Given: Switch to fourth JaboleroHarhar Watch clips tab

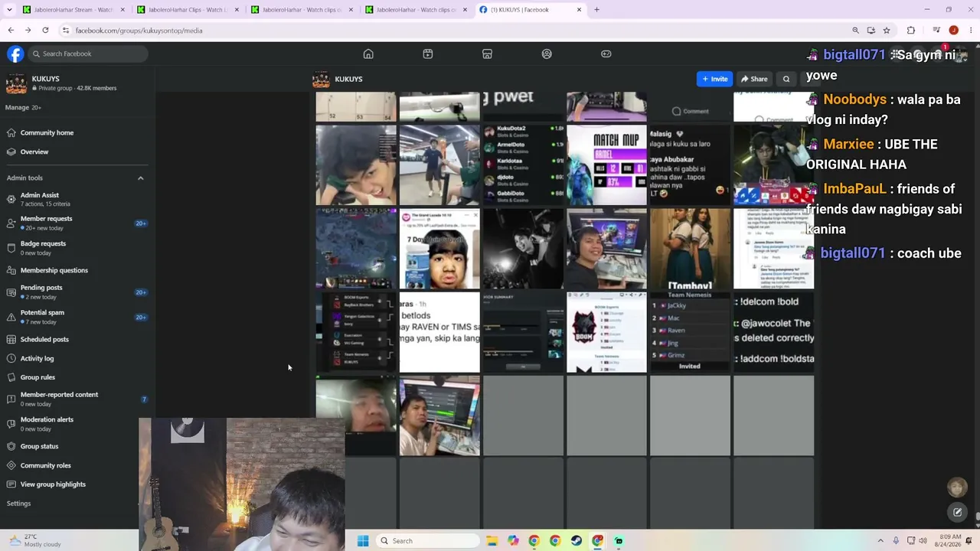Looking at the screenshot, I should pyautogui.click(x=416, y=10).
